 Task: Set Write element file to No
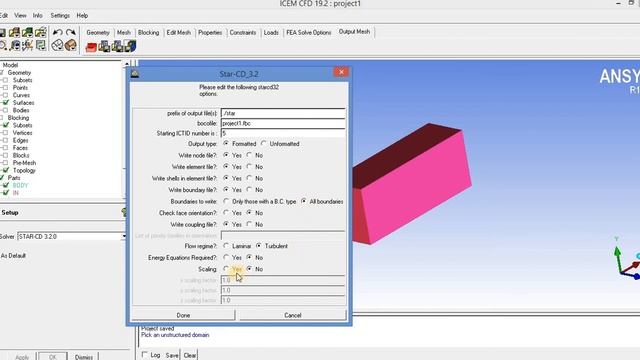[x=249, y=167]
